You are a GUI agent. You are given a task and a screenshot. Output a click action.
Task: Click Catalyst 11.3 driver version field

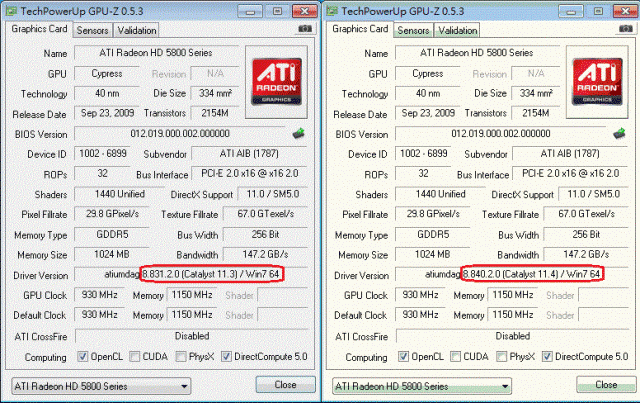click(x=191, y=274)
